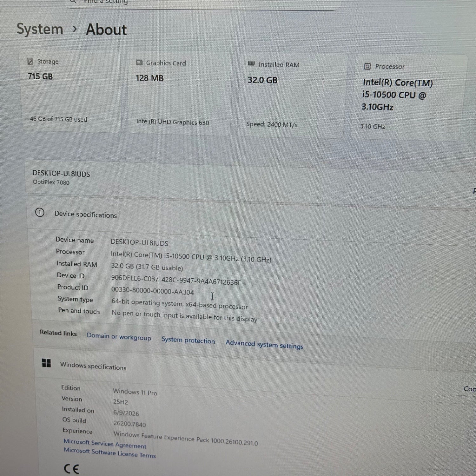The height and width of the screenshot is (476, 476).
Task: Click the Device specifications info icon
Action: click(x=40, y=212)
